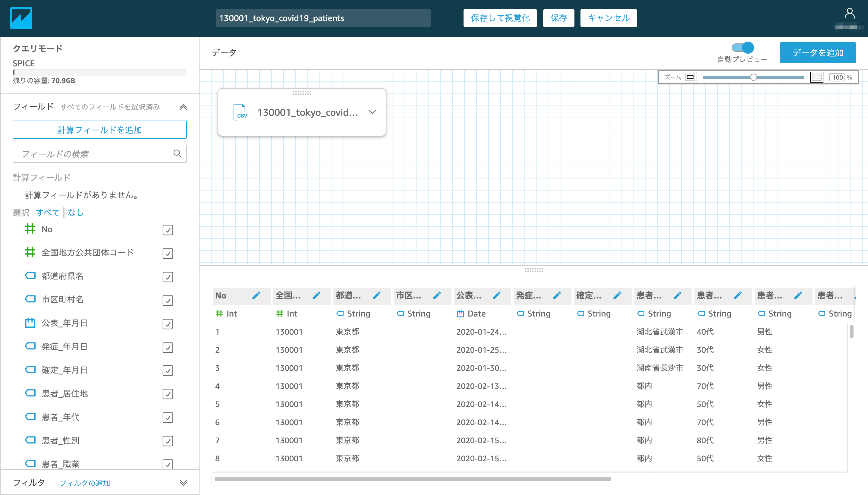Expand the フィルタ section chevron
The image size is (868, 495).
pyautogui.click(x=183, y=483)
